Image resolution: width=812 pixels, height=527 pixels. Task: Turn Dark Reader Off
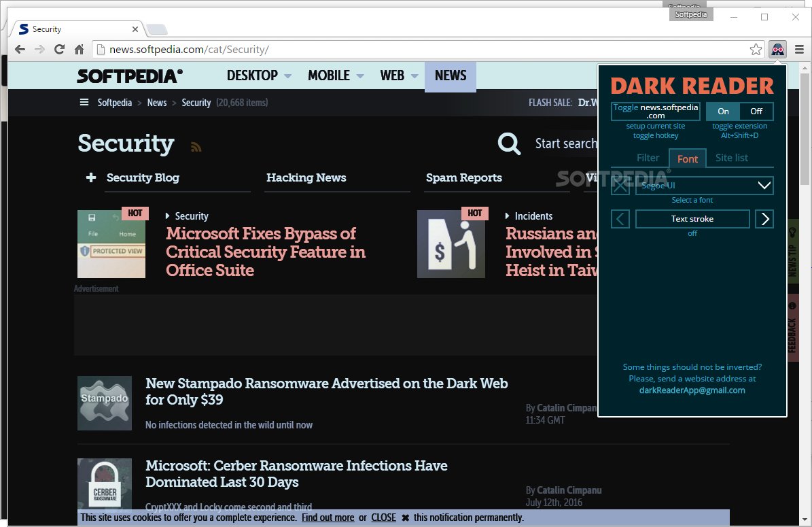pyautogui.click(x=756, y=111)
